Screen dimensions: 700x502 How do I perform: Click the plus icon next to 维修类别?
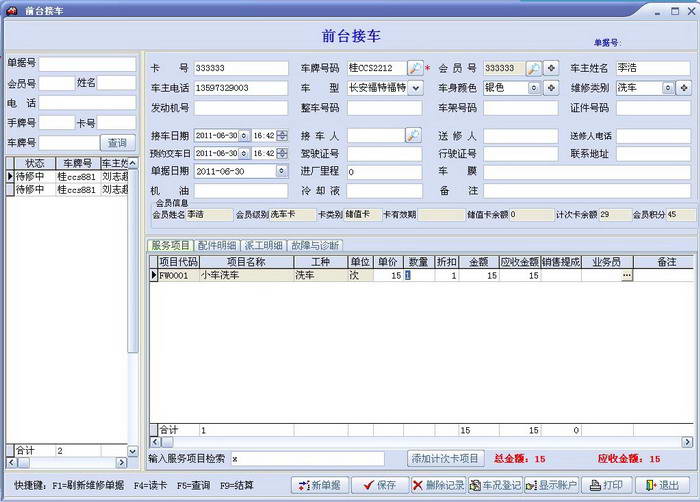pyautogui.click(x=683, y=88)
